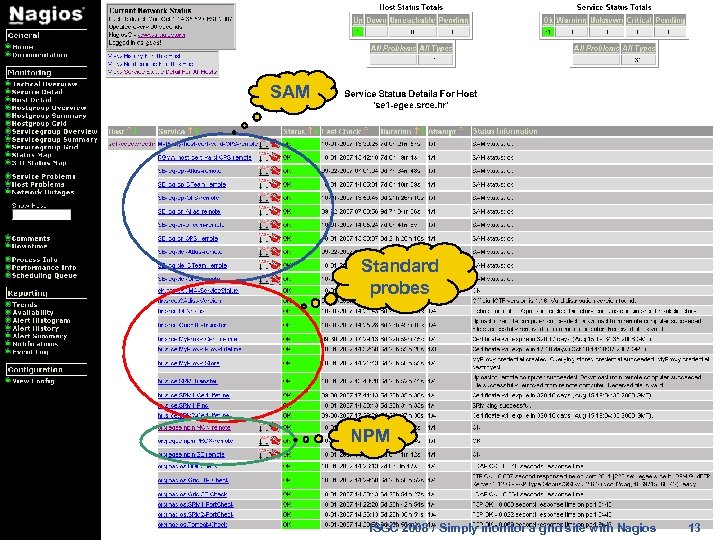Sort by Service ascending arrow
The height and width of the screenshot is (540, 720).
click(x=190, y=131)
